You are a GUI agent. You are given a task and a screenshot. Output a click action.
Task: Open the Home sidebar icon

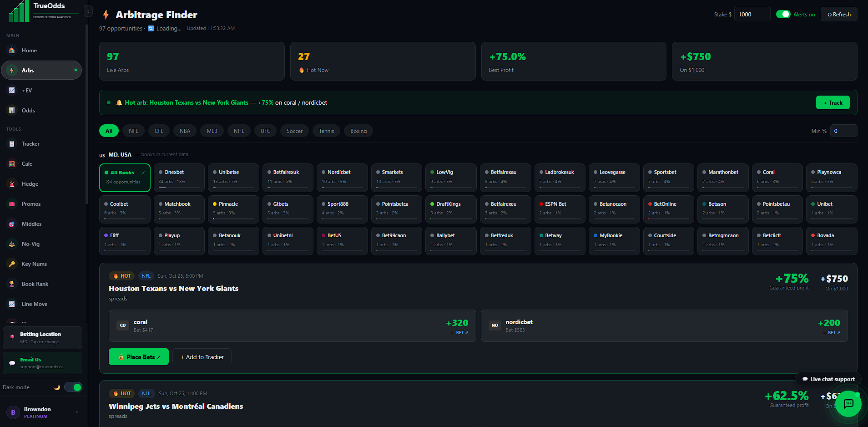[12, 51]
